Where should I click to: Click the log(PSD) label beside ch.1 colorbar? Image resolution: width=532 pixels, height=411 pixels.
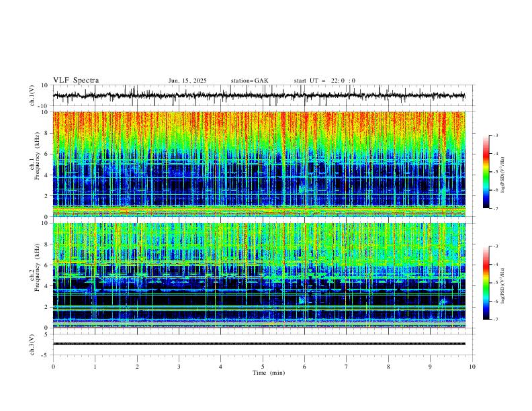503,175
